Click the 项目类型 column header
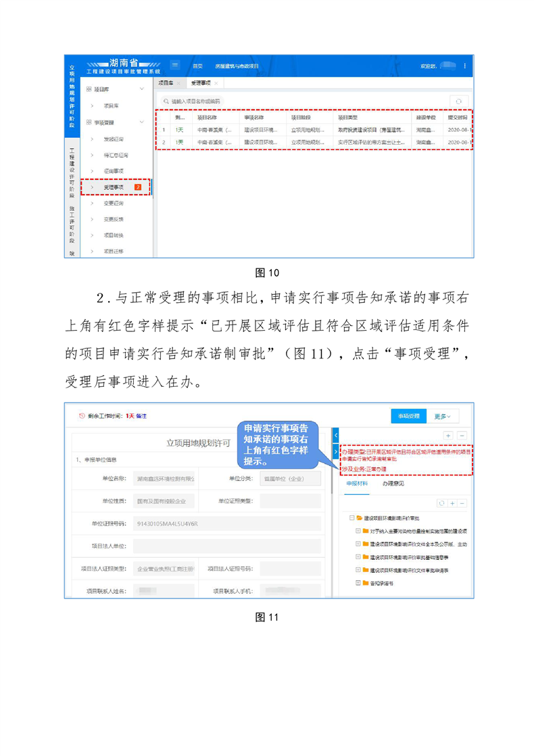534x756 pixels. (x=347, y=118)
